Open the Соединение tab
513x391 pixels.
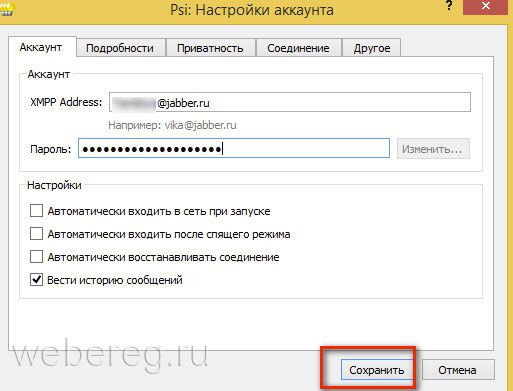298,48
